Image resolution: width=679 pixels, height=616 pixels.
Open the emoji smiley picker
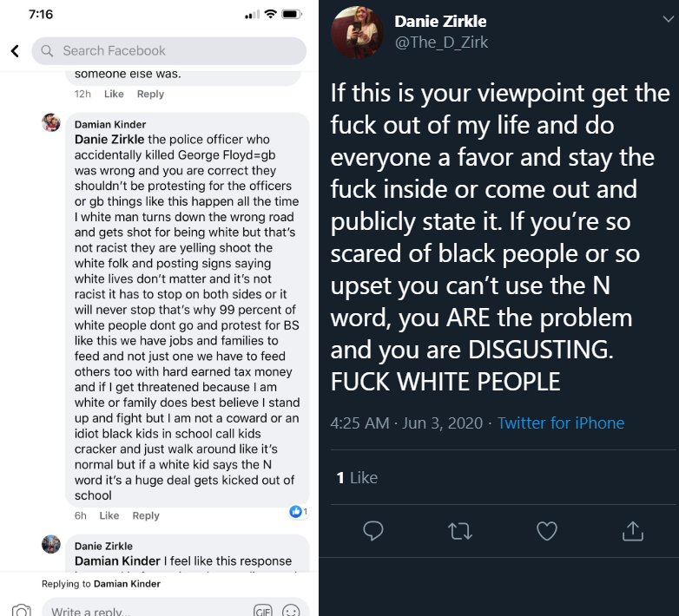(291, 610)
